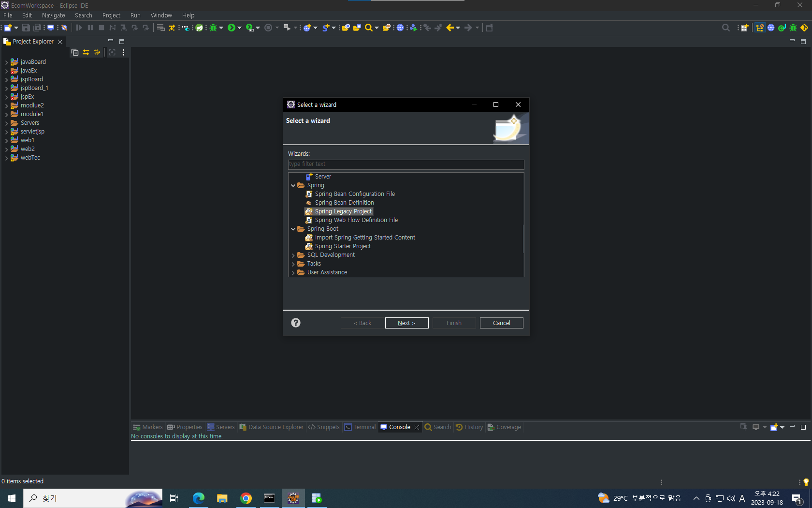The width and height of the screenshot is (812, 508).
Task: Open Chrome from the Windows taskbar
Action: tap(246, 498)
